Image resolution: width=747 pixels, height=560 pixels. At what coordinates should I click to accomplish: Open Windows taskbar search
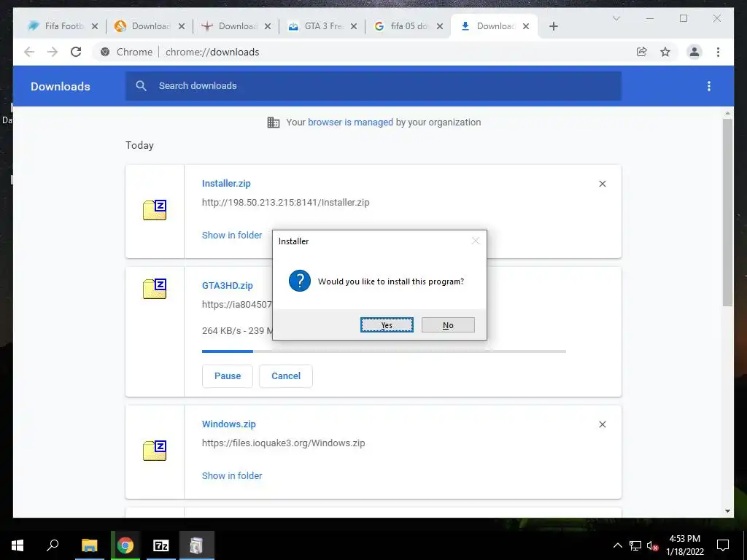(x=53, y=545)
